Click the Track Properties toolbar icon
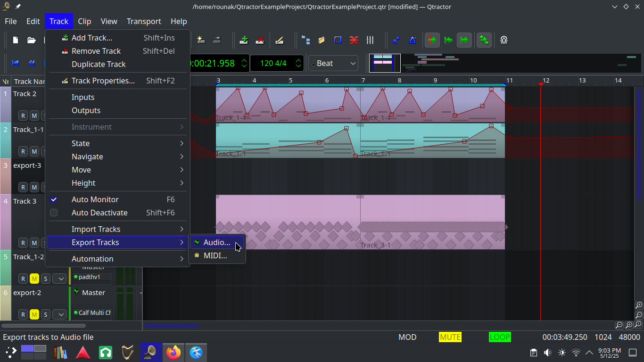The image size is (644, 362). [x=280, y=40]
